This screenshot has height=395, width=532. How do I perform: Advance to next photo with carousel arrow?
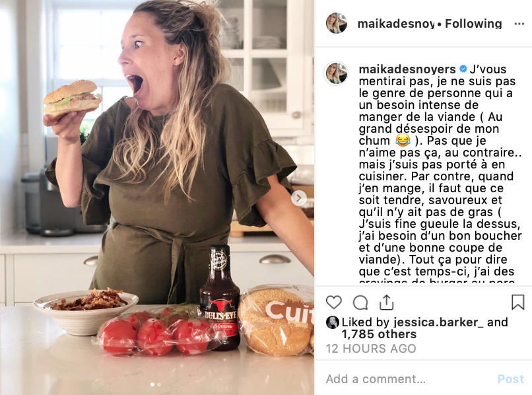coord(298,198)
